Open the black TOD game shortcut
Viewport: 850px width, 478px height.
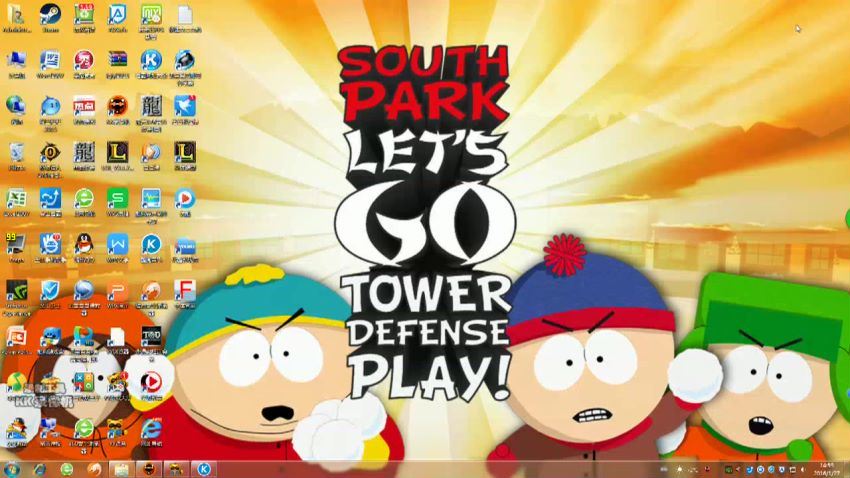coord(151,337)
